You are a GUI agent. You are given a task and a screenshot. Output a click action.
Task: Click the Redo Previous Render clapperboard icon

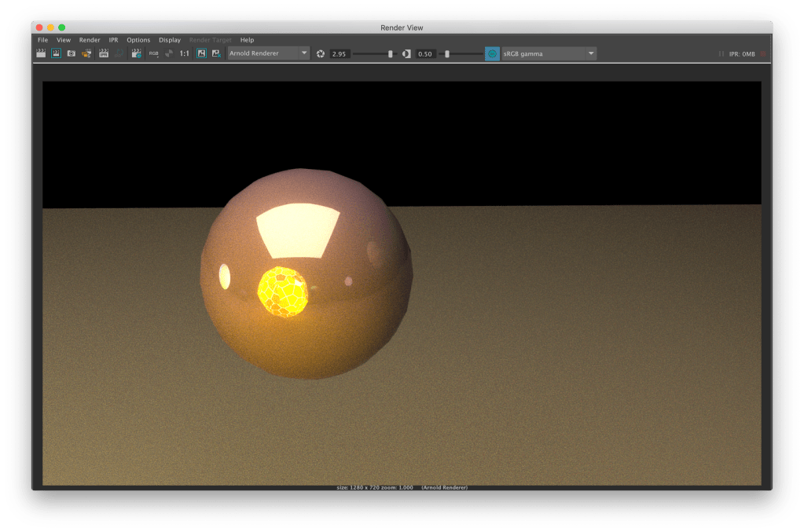point(41,53)
